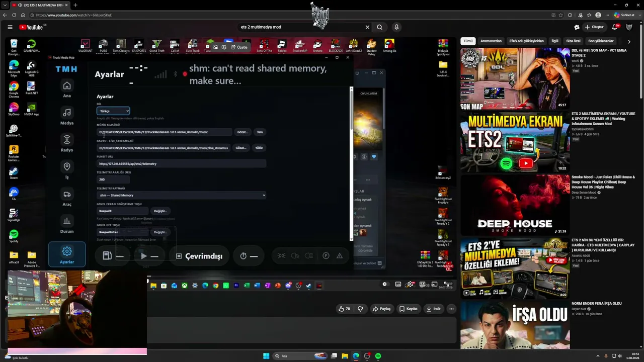644x362 pixels.
Task: Open YouTube notifications bell
Action: tap(614, 27)
